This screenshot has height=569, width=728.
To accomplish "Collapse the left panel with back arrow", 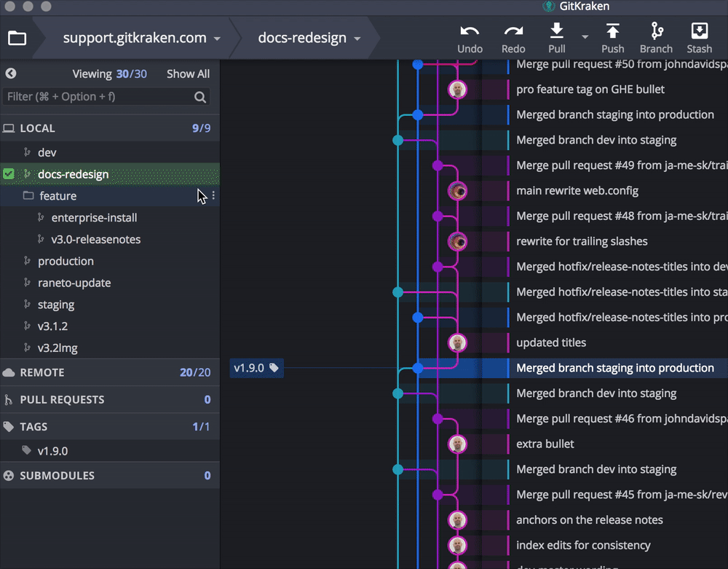I will [x=11, y=74].
